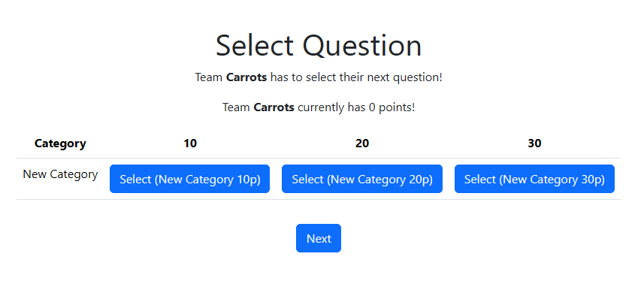The width and height of the screenshot is (644, 290).
Task: Click the Category column header
Action: click(x=60, y=143)
